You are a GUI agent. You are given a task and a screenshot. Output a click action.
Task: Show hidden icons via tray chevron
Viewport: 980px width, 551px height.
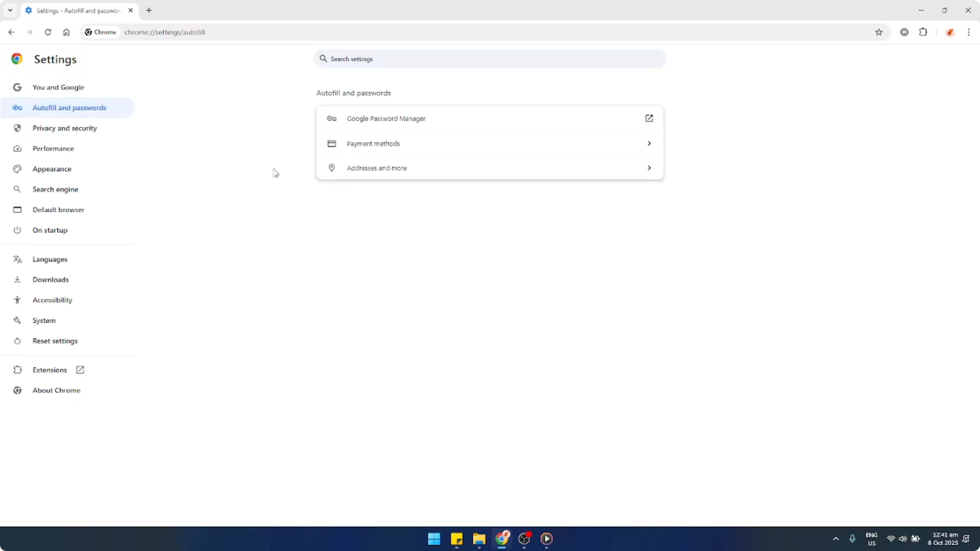click(x=835, y=539)
